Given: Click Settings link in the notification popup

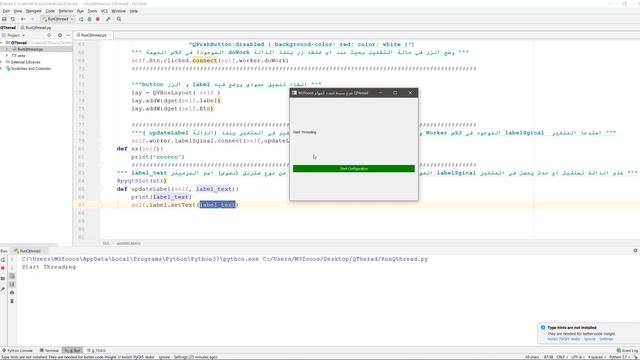Looking at the screenshot, I should 606,339.
